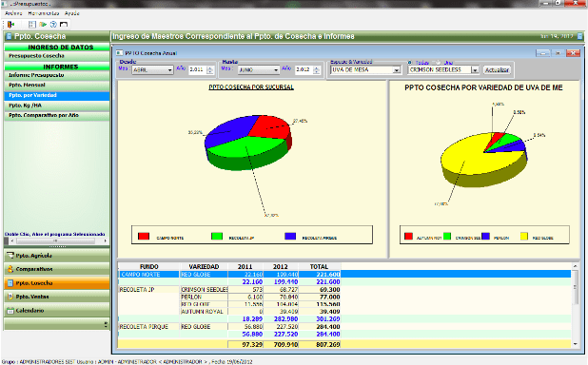Click red CAMPO NORTE legend swatch
The width and height of the screenshot is (588, 365).
click(x=144, y=236)
